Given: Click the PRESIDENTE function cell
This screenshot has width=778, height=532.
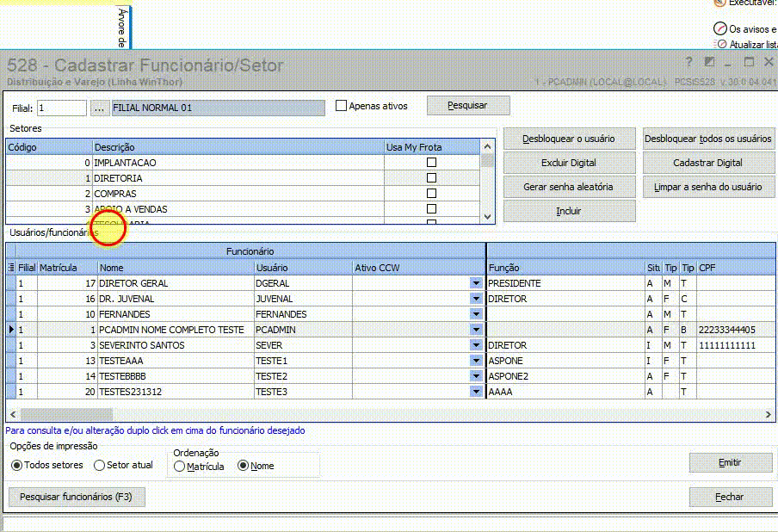Looking at the screenshot, I should click(x=565, y=283).
